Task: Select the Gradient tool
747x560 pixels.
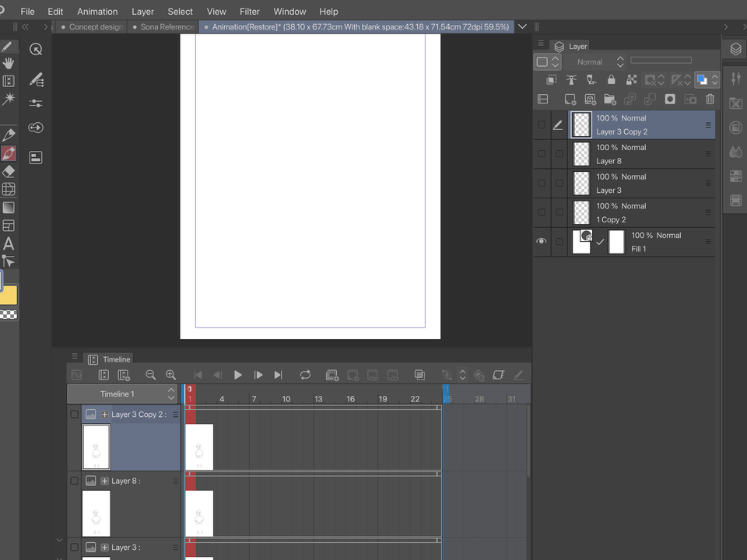Action: point(9,208)
